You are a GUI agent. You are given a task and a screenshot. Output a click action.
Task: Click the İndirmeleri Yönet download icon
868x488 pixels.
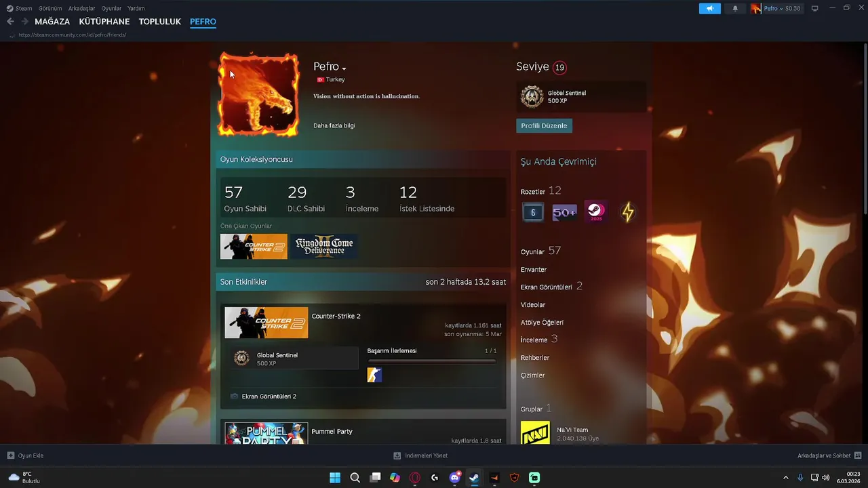(x=397, y=455)
